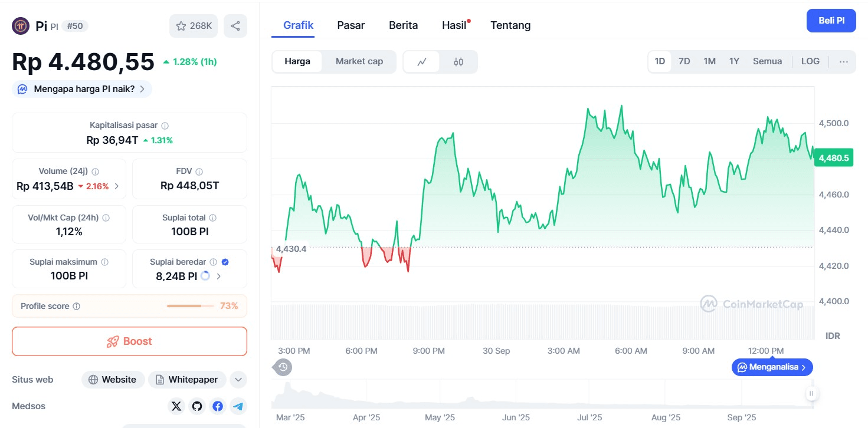Click the share icon near the coin name
The image size is (868, 428).
tap(235, 25)
